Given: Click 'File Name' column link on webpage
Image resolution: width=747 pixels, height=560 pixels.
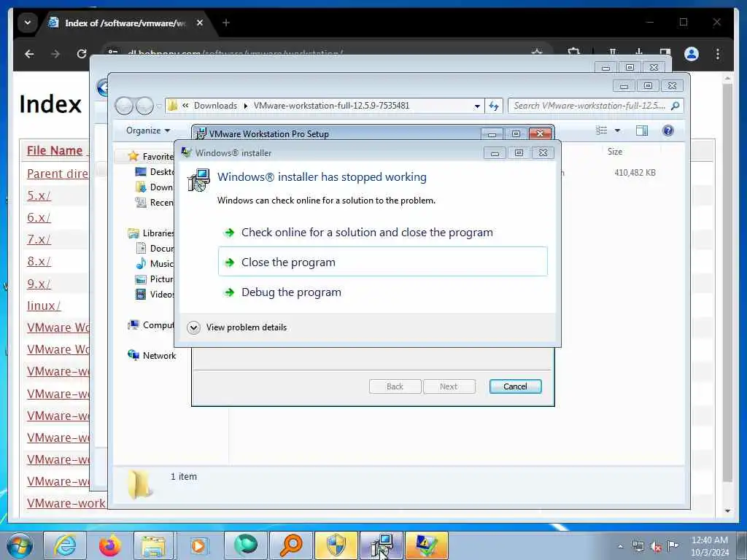Looking at the screenshot, I should (x=55, y=150).
